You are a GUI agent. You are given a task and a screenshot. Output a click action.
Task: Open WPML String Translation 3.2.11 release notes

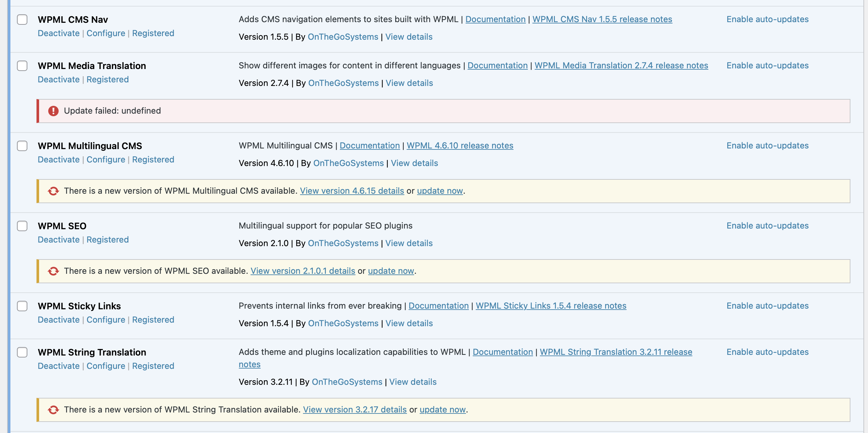(616, 352)
